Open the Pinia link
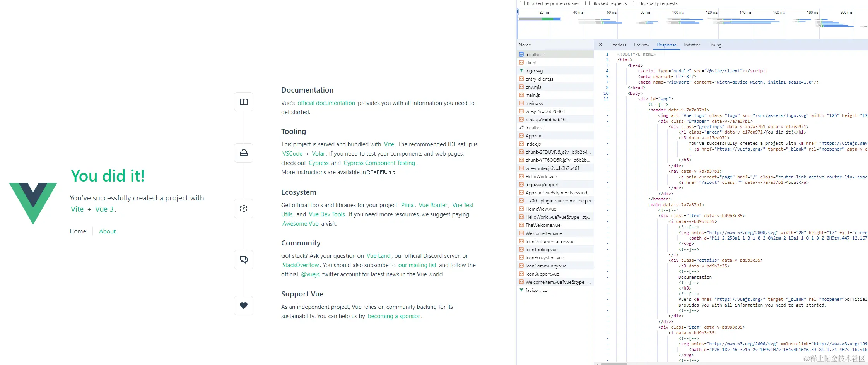868x365 pixels. click(x=407, y=205)
